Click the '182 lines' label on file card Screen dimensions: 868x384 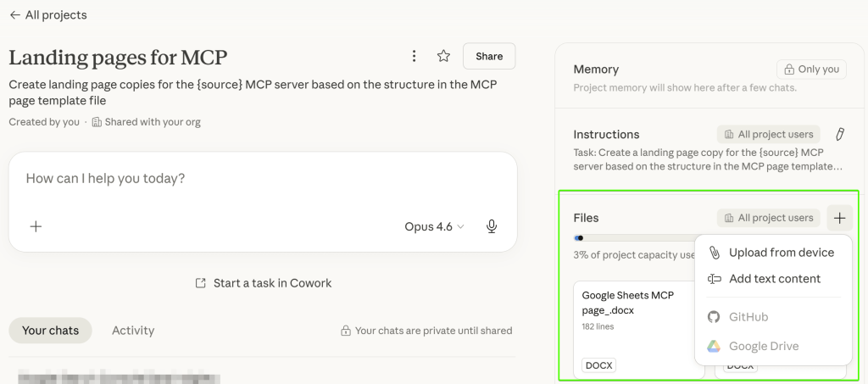(598, 326)
